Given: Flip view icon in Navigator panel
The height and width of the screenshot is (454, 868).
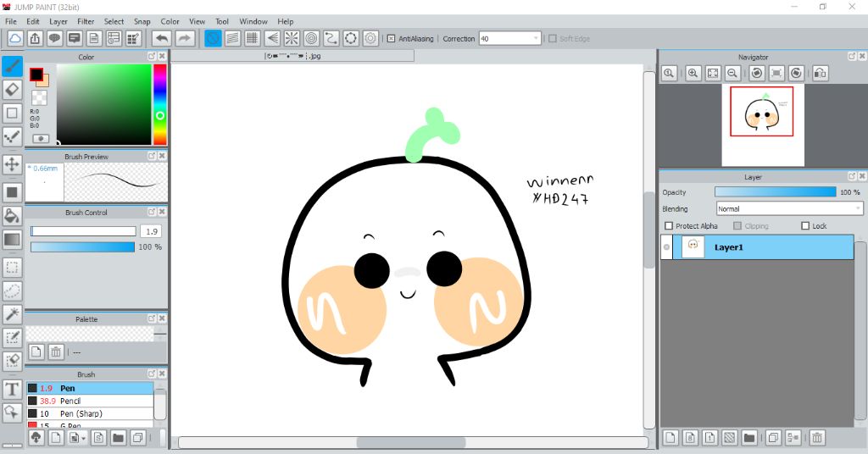Looking at the screenshot, I should click(821, 73).
